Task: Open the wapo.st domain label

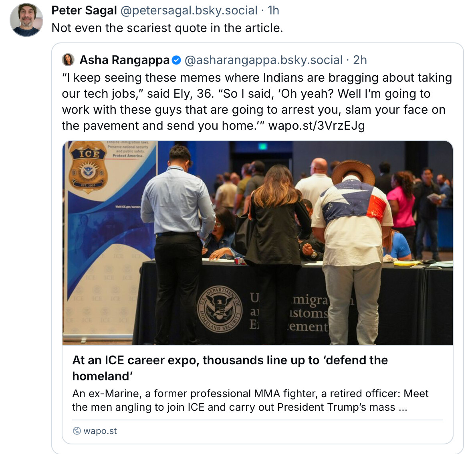Action: (x=100, y=431)
